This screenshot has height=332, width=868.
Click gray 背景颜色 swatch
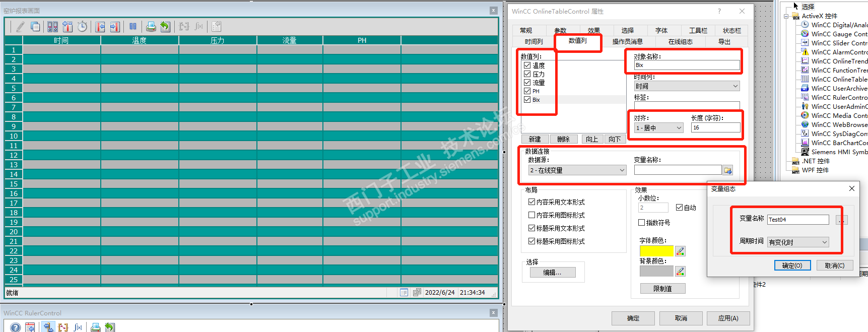coord(656,271)
